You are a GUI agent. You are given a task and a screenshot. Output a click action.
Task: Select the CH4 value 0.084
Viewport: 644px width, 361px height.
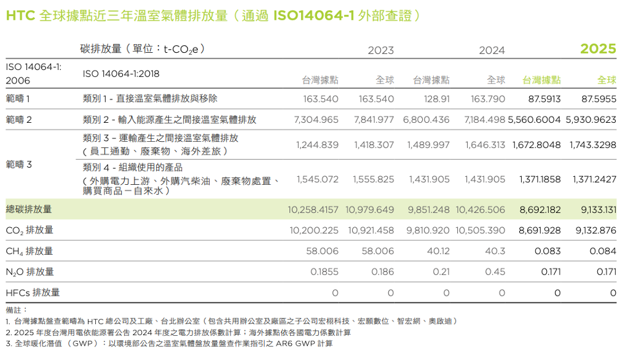click(x=603, y=251)
